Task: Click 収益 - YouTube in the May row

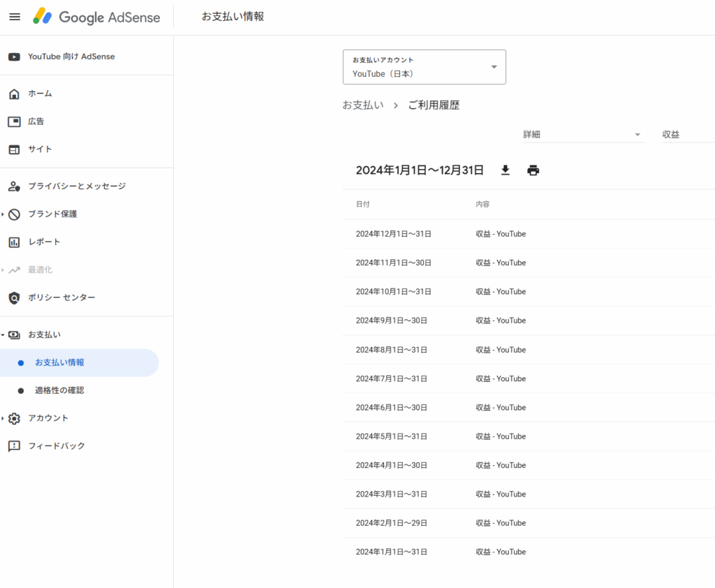Action: click(x=501, y=436)
